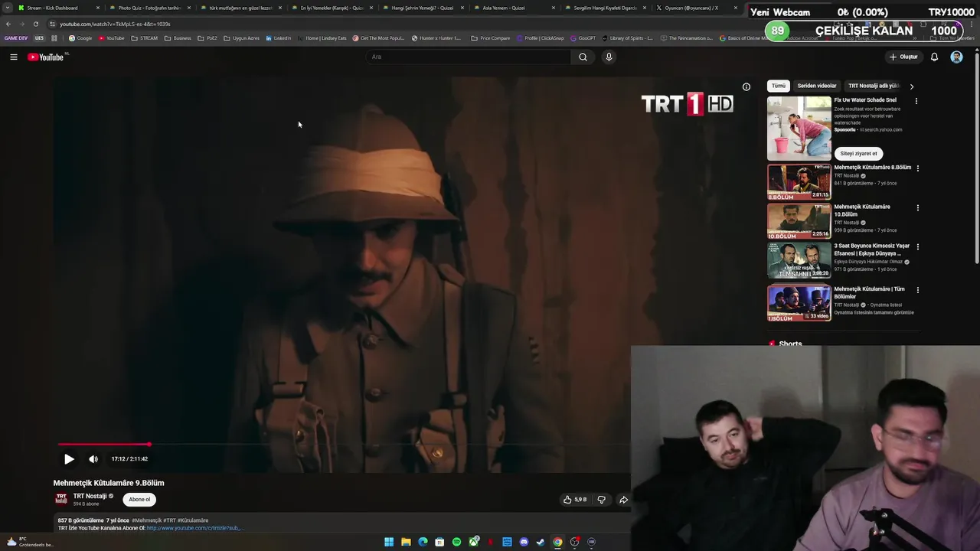Click the video progress bar scrubber
Image resolution: width=980 pixels, height=551 pixels.
tap(149, 444)
